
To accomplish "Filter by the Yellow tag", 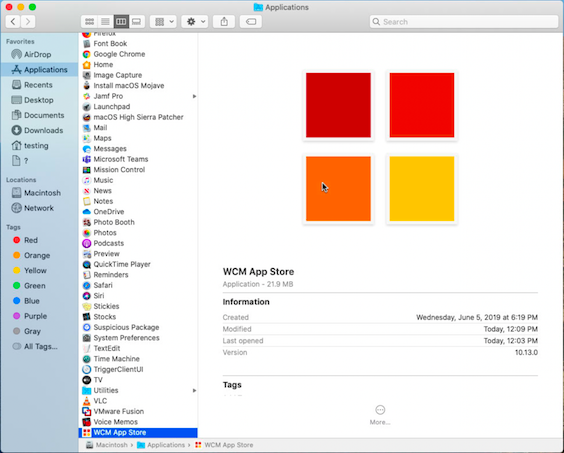I will pos(39,271).
